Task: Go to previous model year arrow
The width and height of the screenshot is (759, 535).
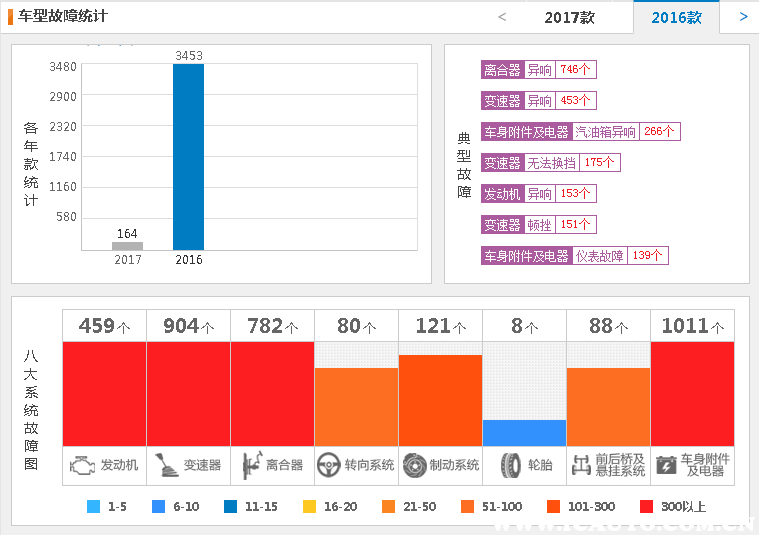Action: point(502,17)
